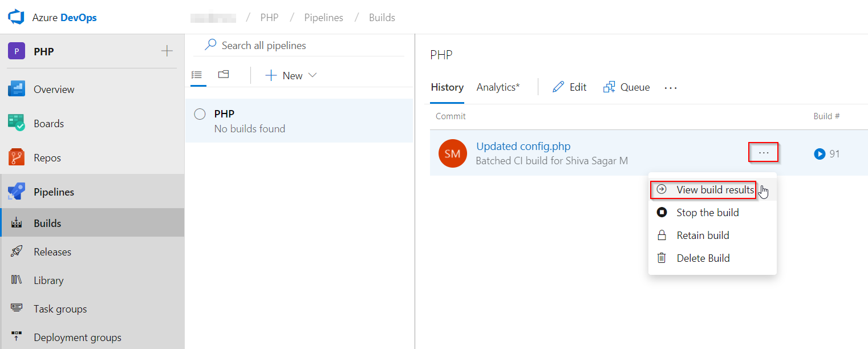Open the Releases rocket icon
Screen dimensions: 868x349
click(17, 251)
